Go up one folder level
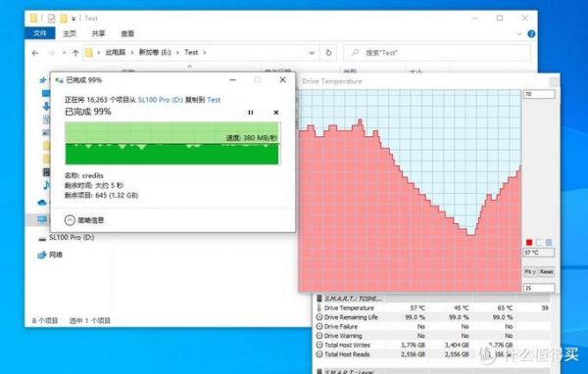 [75, 53]
